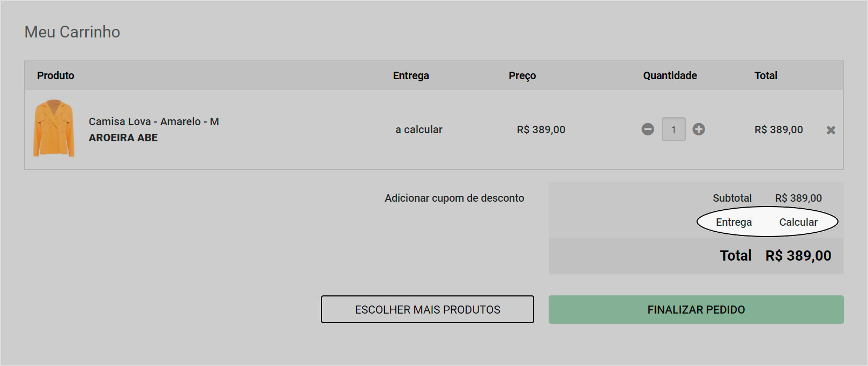
Task: Click the Entrega label in summary
Action: (x=734, y=222)
